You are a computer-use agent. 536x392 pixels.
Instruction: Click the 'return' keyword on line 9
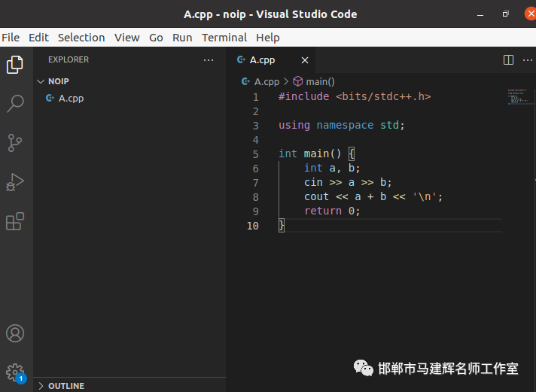point(323,211)
